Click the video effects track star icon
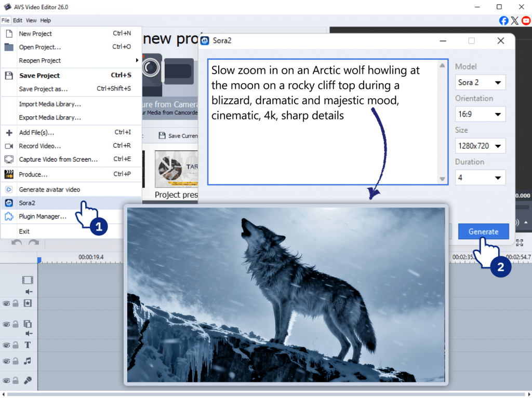This screenshot has width=532, height=398. [x=28, y=303]
